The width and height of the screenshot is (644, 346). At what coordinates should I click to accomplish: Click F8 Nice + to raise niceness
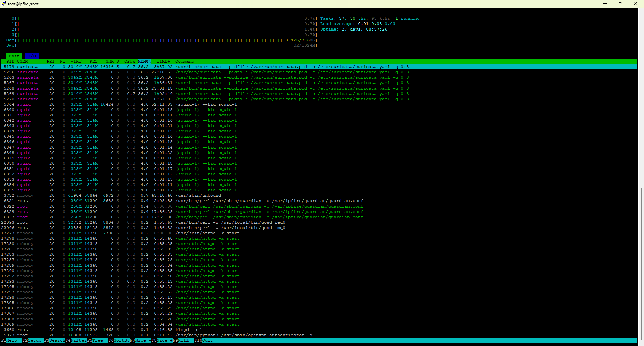pos(162,340)
